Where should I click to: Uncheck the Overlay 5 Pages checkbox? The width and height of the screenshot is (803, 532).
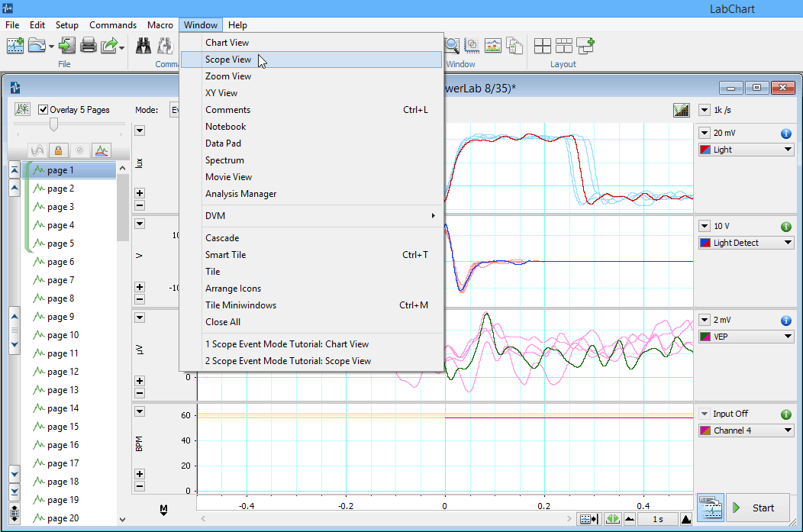(x=44, y=109)
